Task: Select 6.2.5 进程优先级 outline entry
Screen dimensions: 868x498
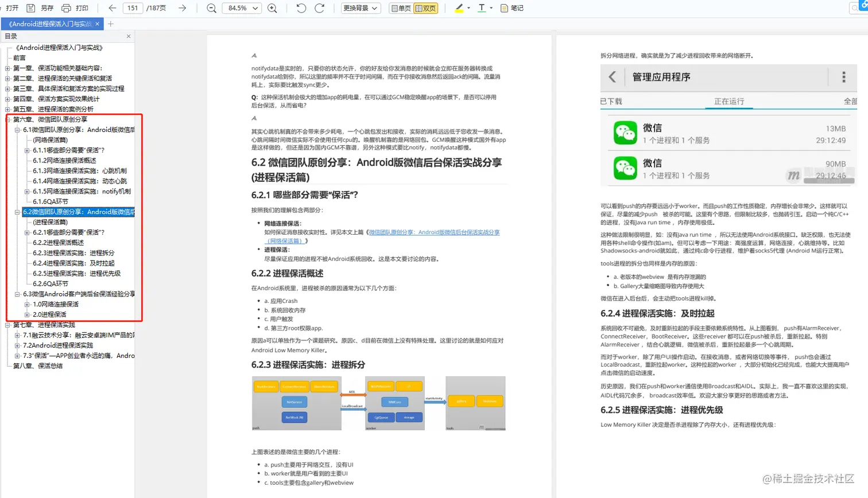Action: point(77,274)
